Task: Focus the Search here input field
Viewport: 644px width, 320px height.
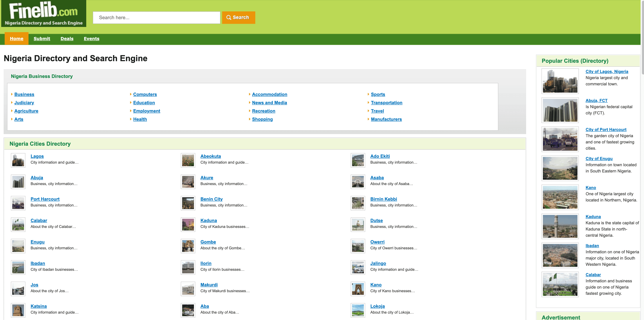Action: [156, 17]
